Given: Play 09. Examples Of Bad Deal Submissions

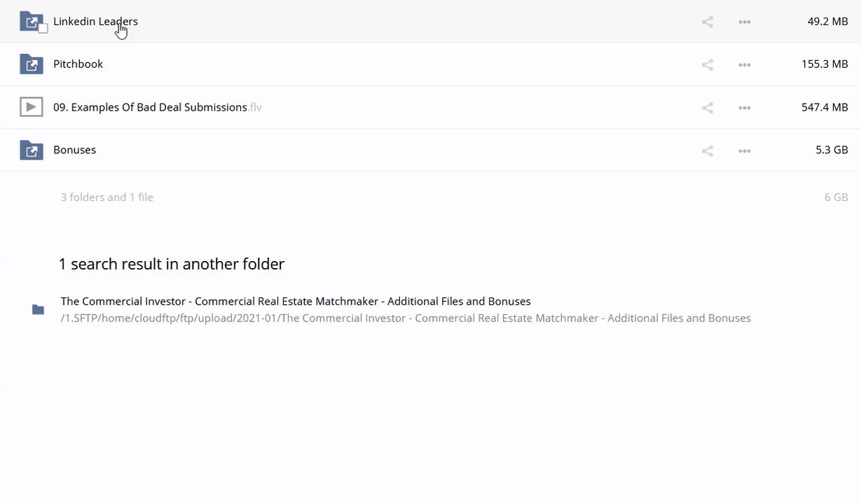Looking at the screenshot, I should pyautogui.click(x=150, y=107).
